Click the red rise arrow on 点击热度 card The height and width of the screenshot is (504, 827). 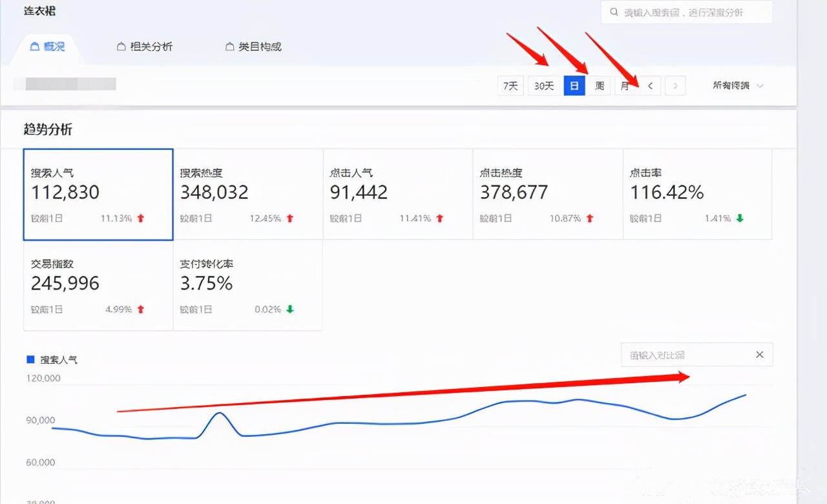[x=589, y=218]
